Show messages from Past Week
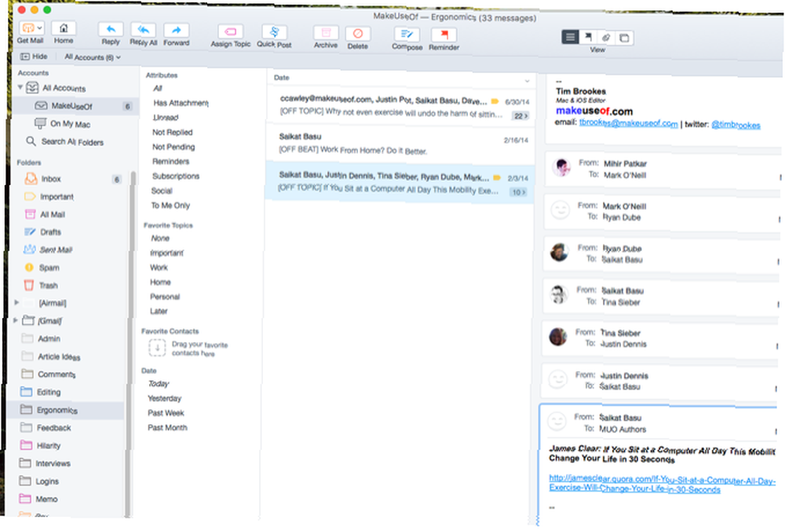785x532 pixels. (166, 413)
